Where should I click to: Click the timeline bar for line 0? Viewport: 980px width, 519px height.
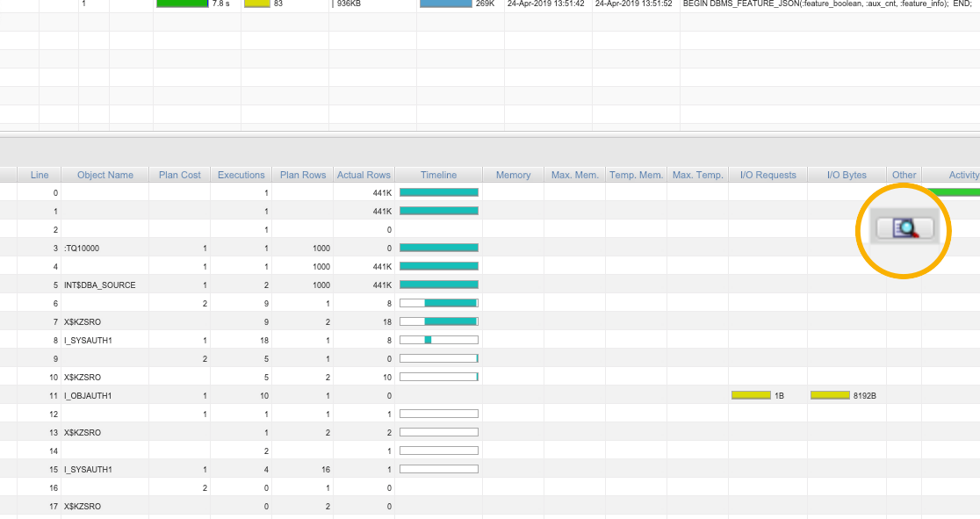point(439,192)
